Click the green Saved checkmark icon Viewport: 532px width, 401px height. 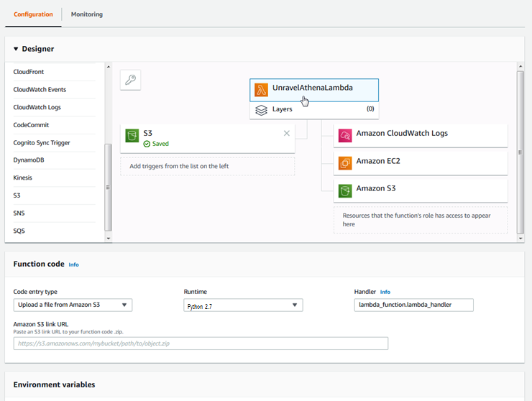pos(147,144)
